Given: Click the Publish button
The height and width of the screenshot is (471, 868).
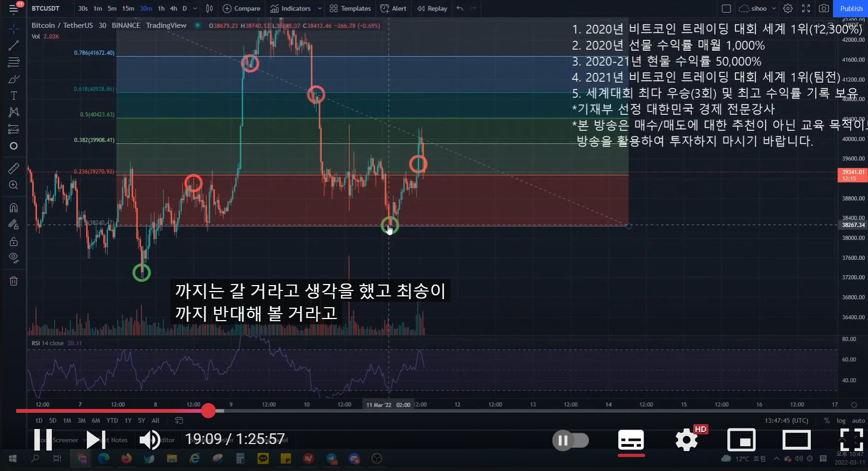Looking at the screenshot, I should (x=851, y=8).
